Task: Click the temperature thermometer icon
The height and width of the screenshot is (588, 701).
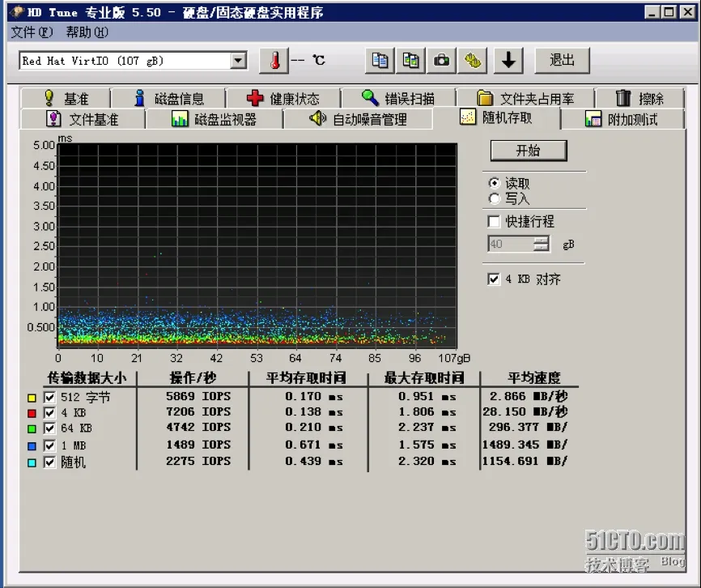Action: 274,61
